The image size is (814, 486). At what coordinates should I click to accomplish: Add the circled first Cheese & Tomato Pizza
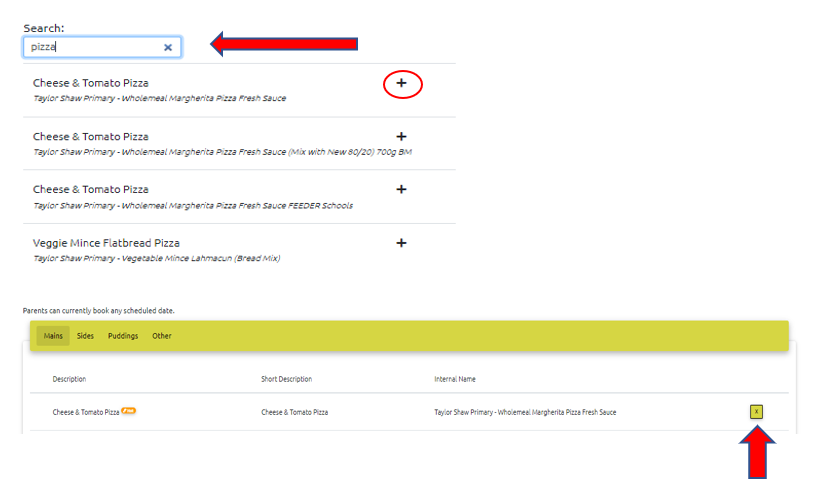click(x=402, y=84)
